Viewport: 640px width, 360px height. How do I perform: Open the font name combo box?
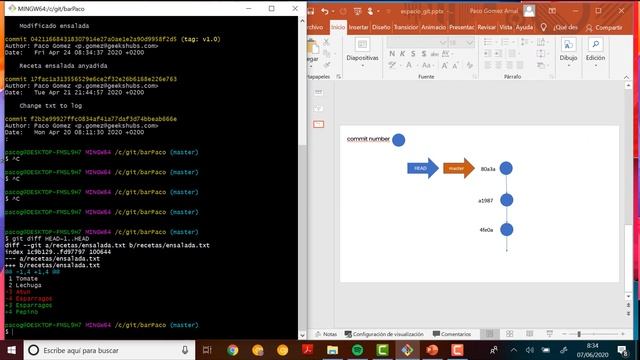click(417, 42)
